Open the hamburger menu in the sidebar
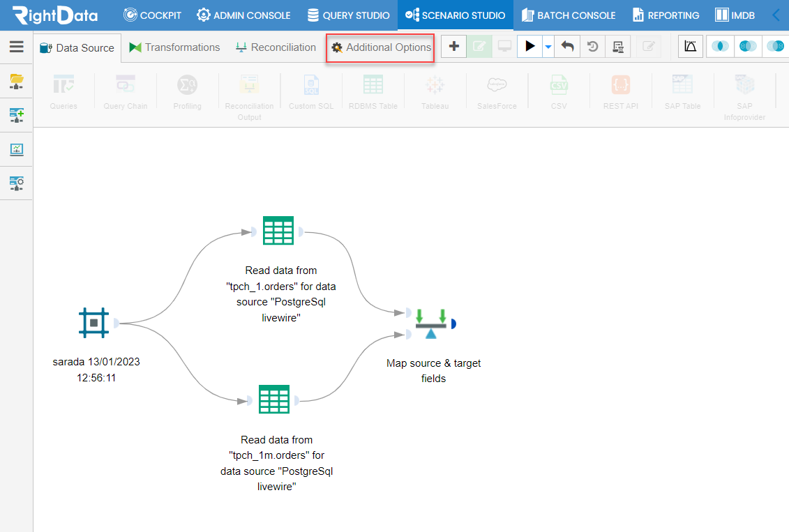Image resolution: width=789 pixels, height=532 pixels. click(16, 47)
